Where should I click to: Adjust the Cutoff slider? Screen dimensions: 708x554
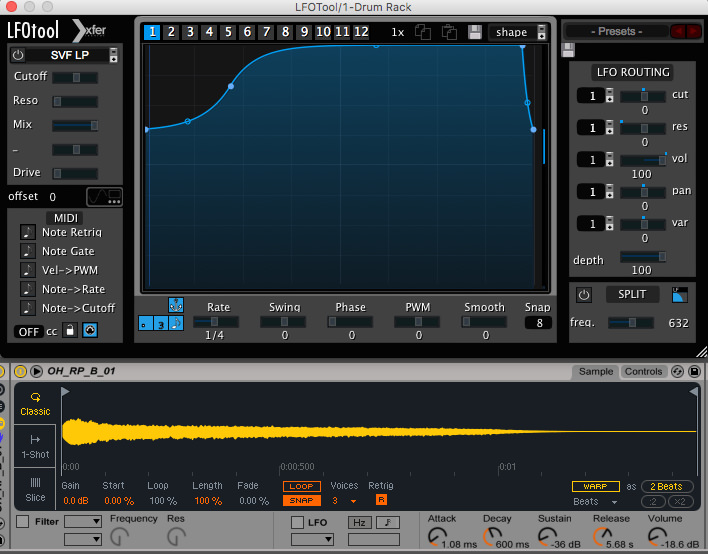(75, 78)
